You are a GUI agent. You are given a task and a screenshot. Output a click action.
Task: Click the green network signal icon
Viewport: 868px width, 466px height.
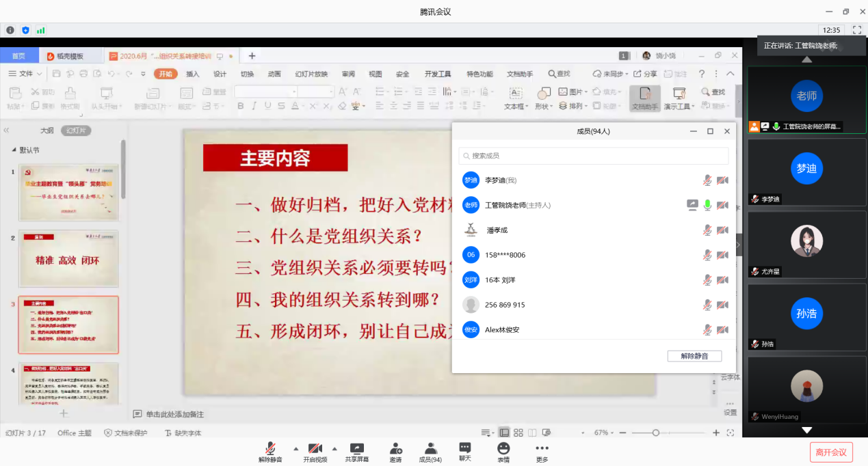tap(40, 30)
